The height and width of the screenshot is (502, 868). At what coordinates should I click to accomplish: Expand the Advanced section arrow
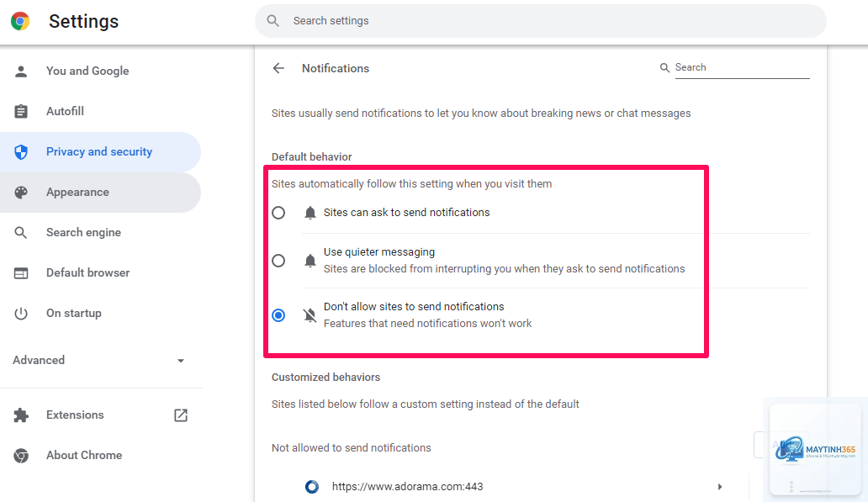point(181,361)
